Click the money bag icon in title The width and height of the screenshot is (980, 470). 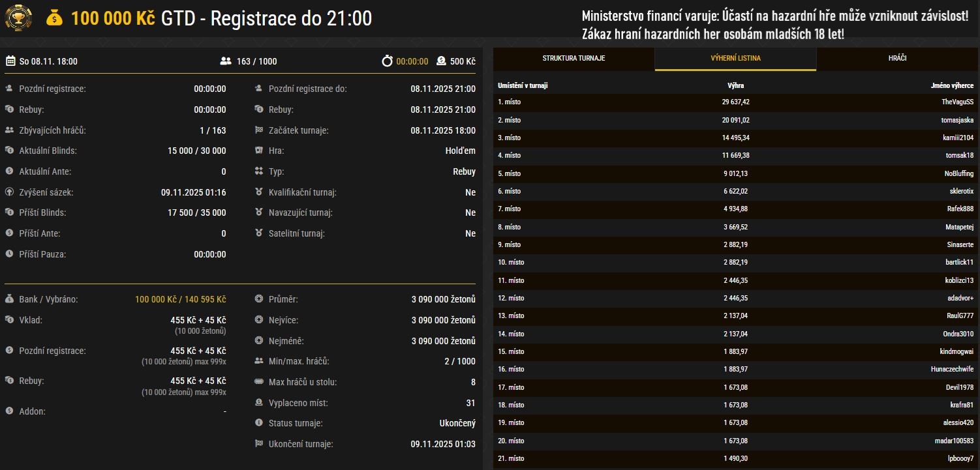coord(54,18)
